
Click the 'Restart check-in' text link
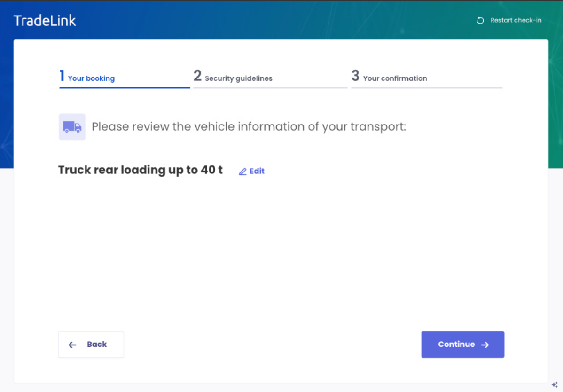pyautogui.click(x=516, y=20)
